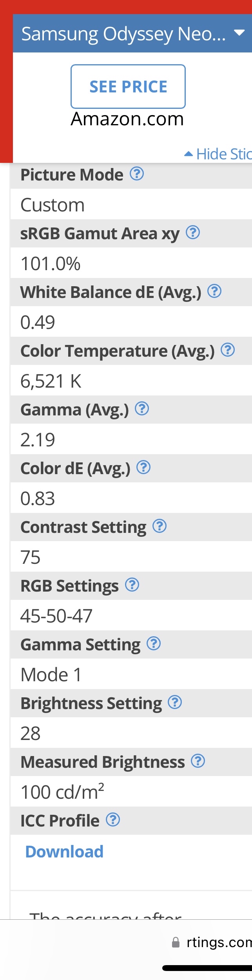Screen dimensions: 252x980
Task: Open sRGB Gamut Area xy help icon
Action: coord(193,232)
